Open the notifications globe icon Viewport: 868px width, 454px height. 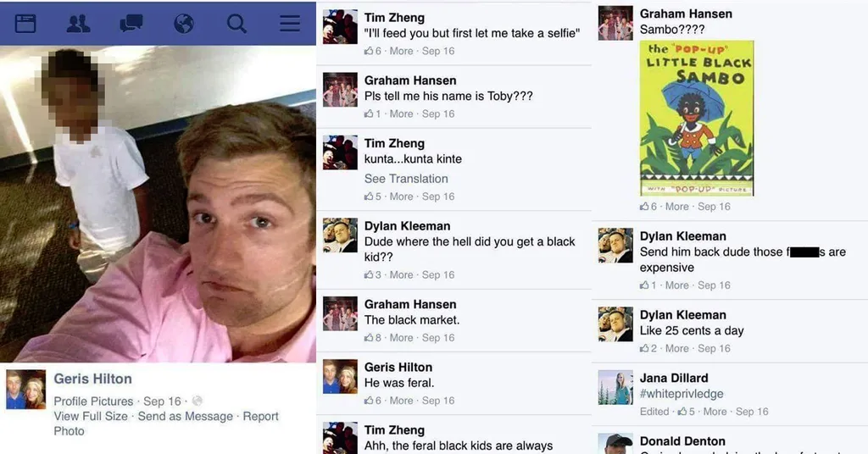(x=184, y=24)
